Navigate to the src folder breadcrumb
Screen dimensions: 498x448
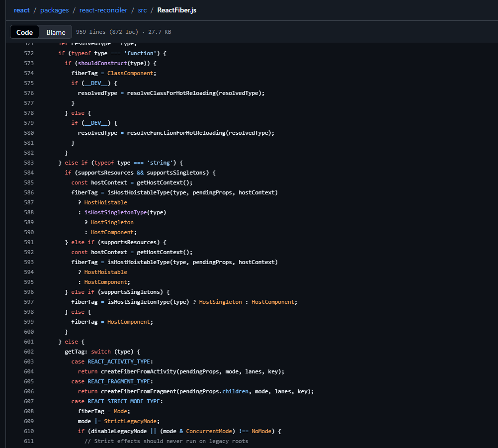[x=142, y=10]
